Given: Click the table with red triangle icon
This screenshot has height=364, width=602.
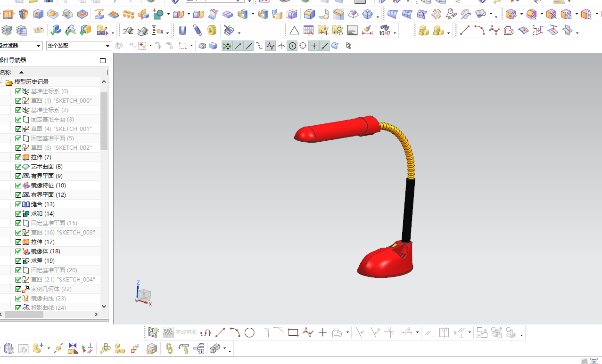Looking at the screenshot, I should [x=308, y=31].
